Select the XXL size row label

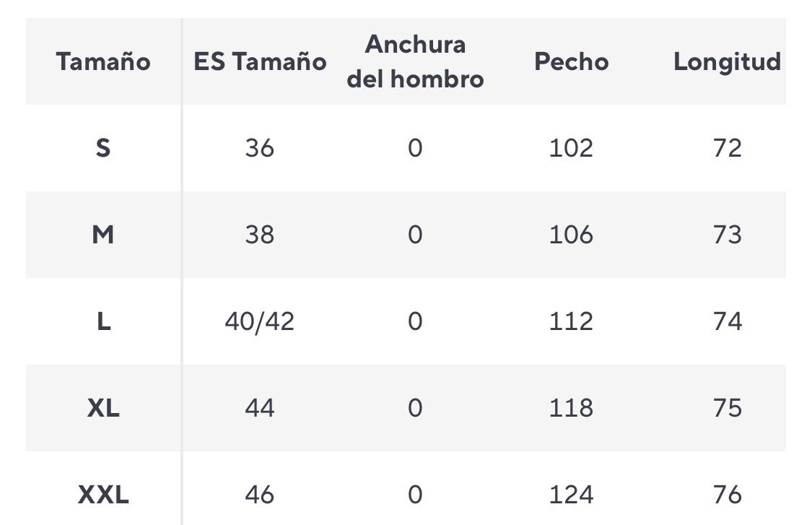click(x=103, y=495)
